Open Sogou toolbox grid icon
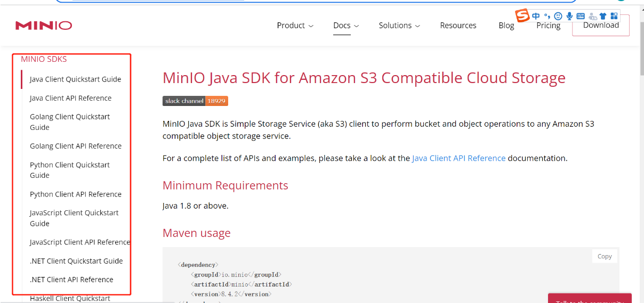Viewport: 644px width, 303px height. tap(614, 16)
